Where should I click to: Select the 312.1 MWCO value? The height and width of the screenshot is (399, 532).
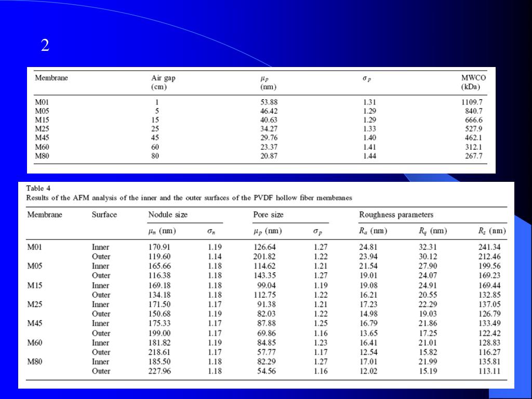(474, 147)
